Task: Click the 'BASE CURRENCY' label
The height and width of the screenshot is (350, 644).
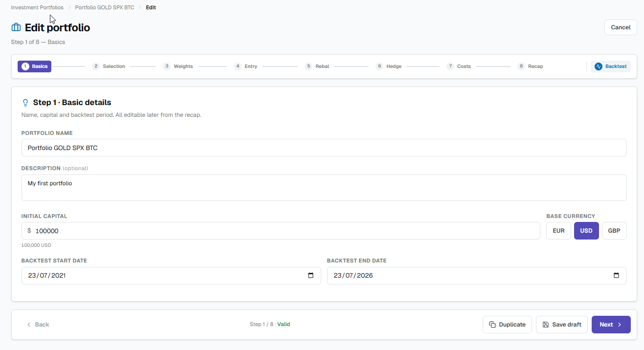Action: [571, 216]
